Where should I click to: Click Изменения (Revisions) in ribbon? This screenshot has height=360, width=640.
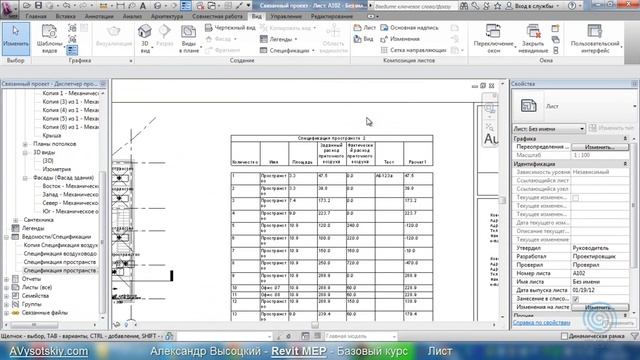[400, 39]
